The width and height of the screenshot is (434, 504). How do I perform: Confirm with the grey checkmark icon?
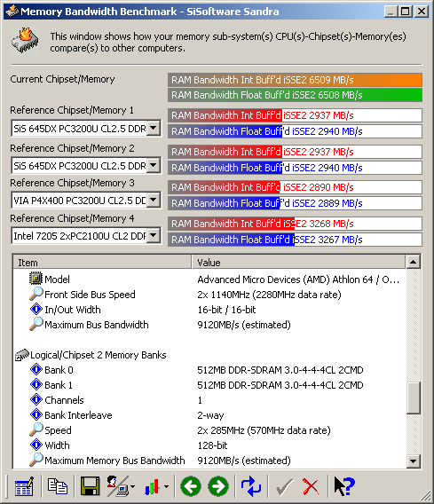pos(284,486)
